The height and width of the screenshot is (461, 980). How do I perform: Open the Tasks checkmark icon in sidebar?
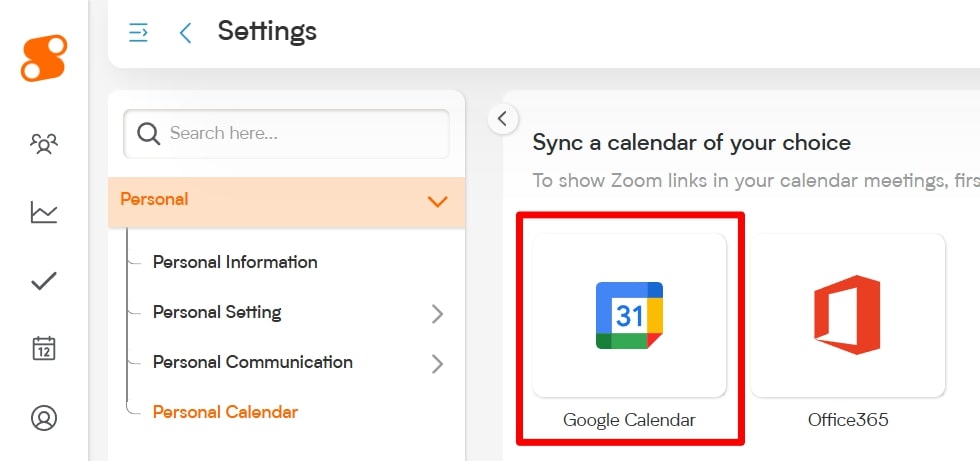[44, 281]
